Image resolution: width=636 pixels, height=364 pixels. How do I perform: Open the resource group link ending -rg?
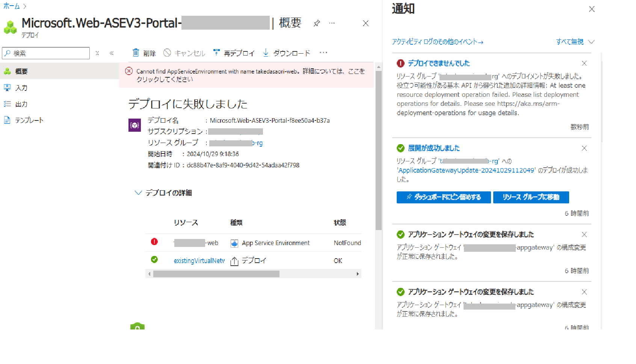coord(236,143)
